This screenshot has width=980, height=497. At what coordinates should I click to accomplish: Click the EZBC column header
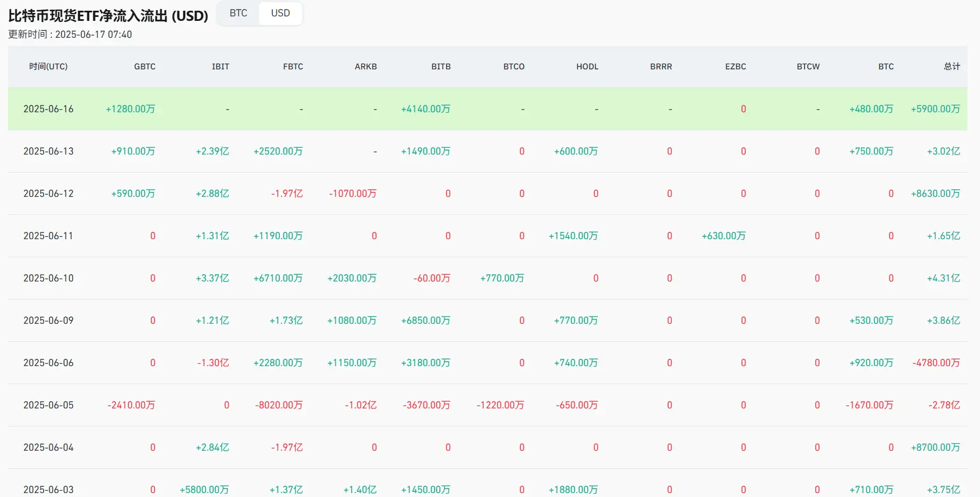point(736,67)
